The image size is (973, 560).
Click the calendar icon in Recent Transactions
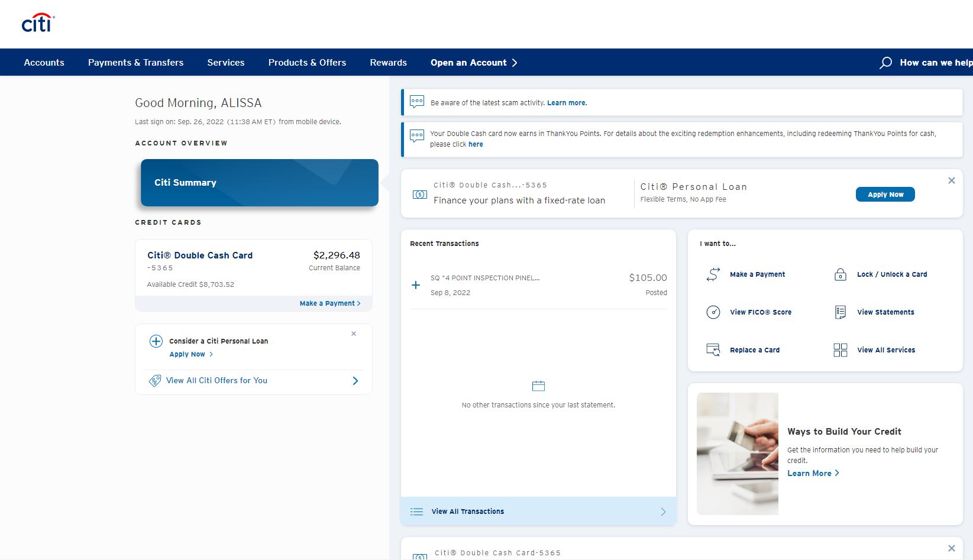(x=538, y=386)
